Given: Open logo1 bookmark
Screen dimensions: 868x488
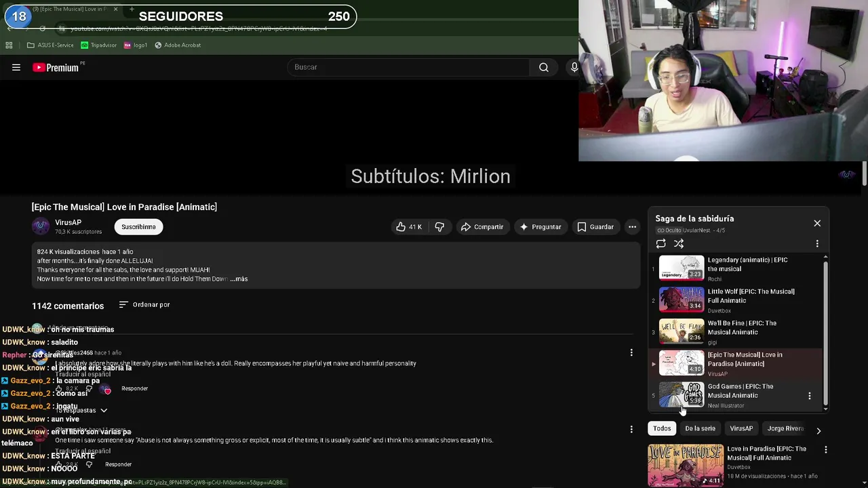Looking at the screenshot, I should tap(136, 45).
